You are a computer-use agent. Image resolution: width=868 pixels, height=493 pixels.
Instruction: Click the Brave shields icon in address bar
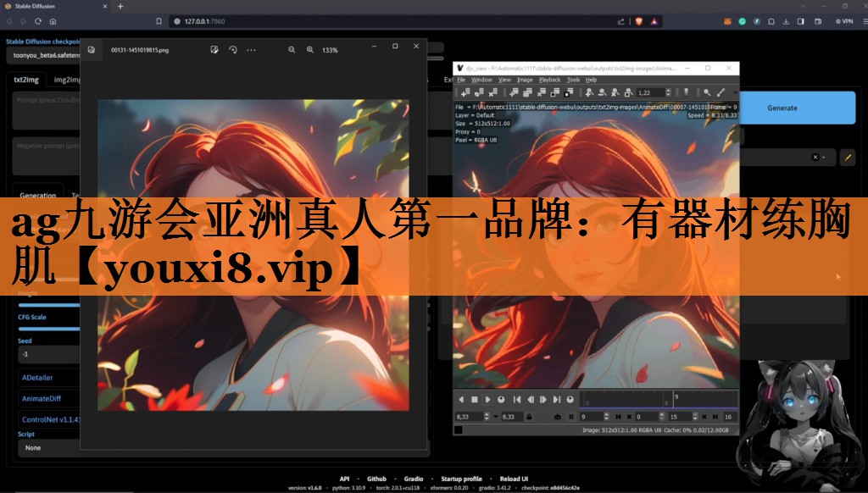click(x=639, y=21)
